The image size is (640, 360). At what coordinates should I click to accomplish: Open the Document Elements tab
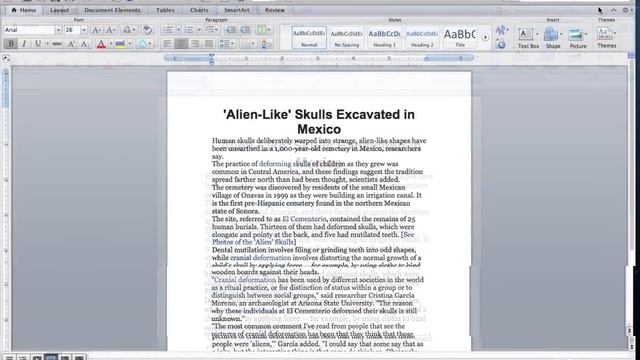112,10
